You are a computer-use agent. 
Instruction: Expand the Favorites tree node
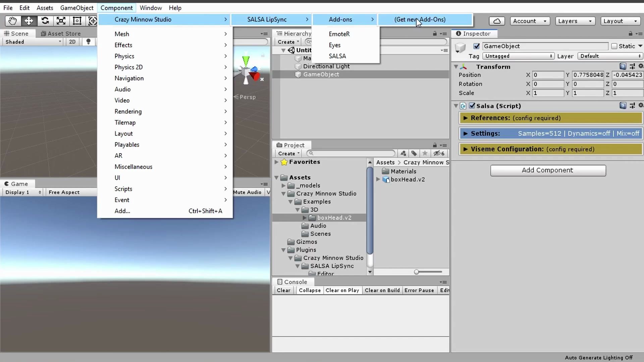click(x=276, y=162)
